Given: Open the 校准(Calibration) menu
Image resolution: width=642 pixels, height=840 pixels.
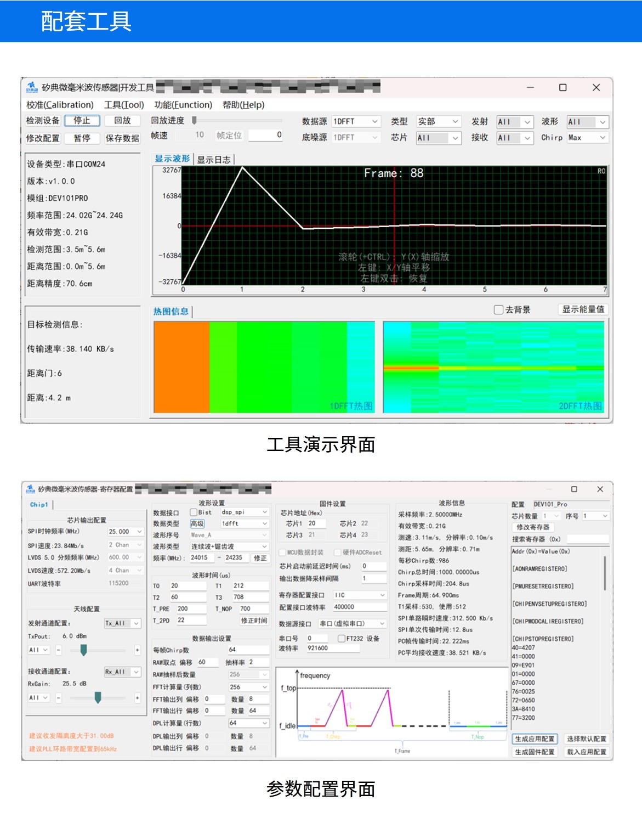Looking at the screenshot, I should coord(60,105).
